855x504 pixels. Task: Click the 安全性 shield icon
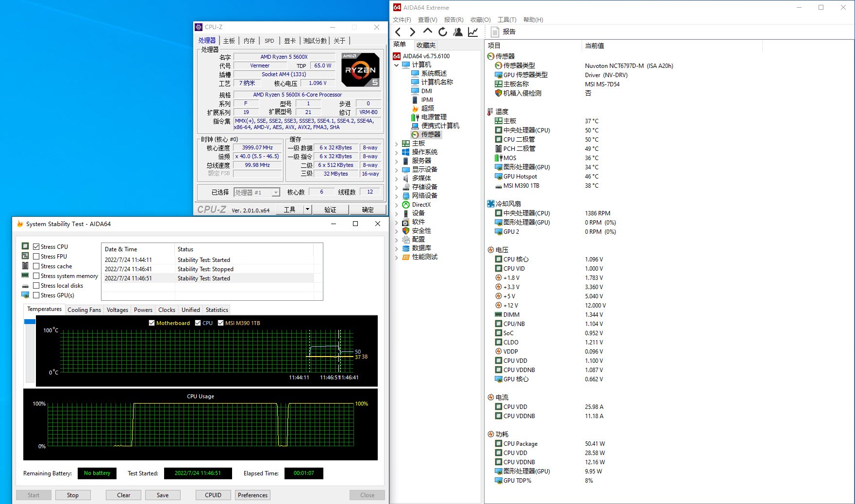coord(406,231)
